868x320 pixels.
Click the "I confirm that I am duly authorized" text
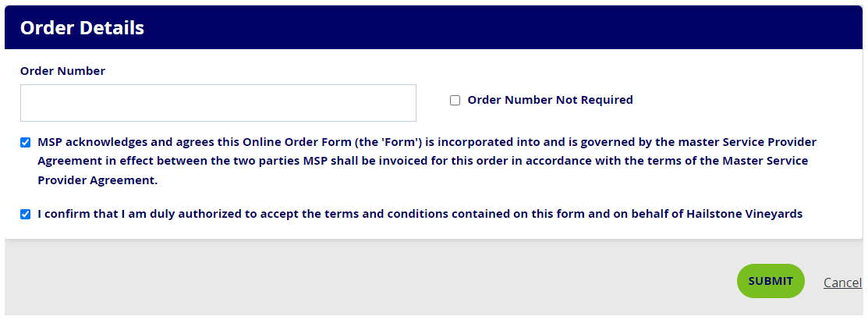click(x=133, y=214)
